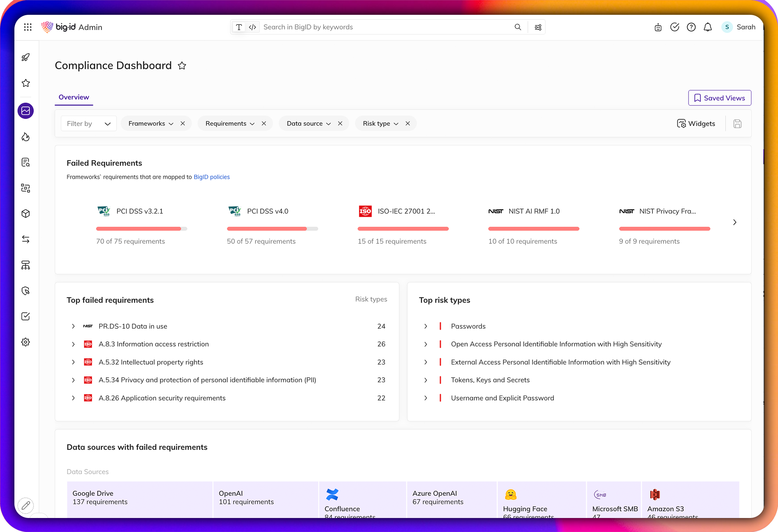This screenshot has height=532, width=778.
Task: Open the apps grid launcher
Action: (28, 27)
